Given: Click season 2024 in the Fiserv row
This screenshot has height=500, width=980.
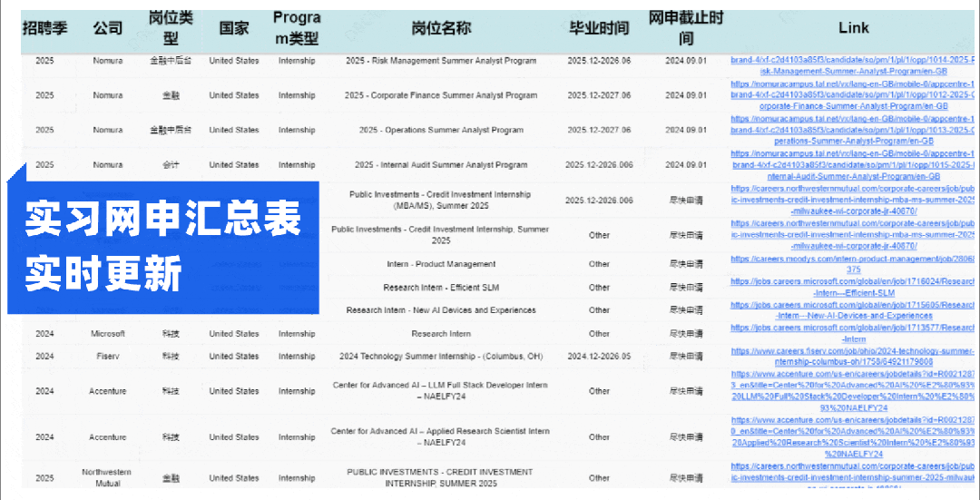Looking at the screenshot, I should click(x=45, y=357).
